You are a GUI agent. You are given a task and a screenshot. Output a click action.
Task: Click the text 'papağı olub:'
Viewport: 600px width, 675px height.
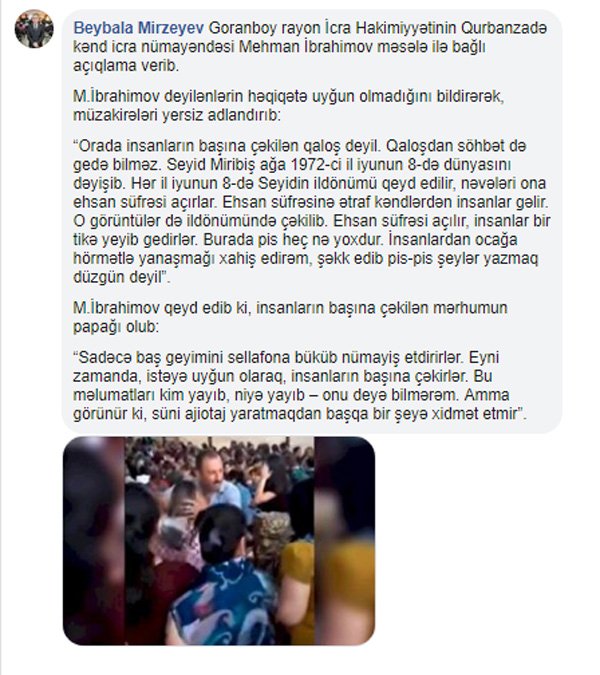pyautogui.click(x=116, y=327)
